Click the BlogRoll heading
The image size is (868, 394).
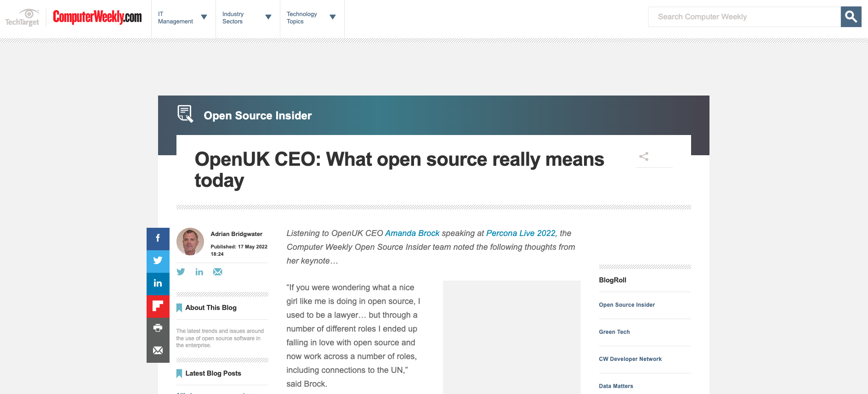613,280
